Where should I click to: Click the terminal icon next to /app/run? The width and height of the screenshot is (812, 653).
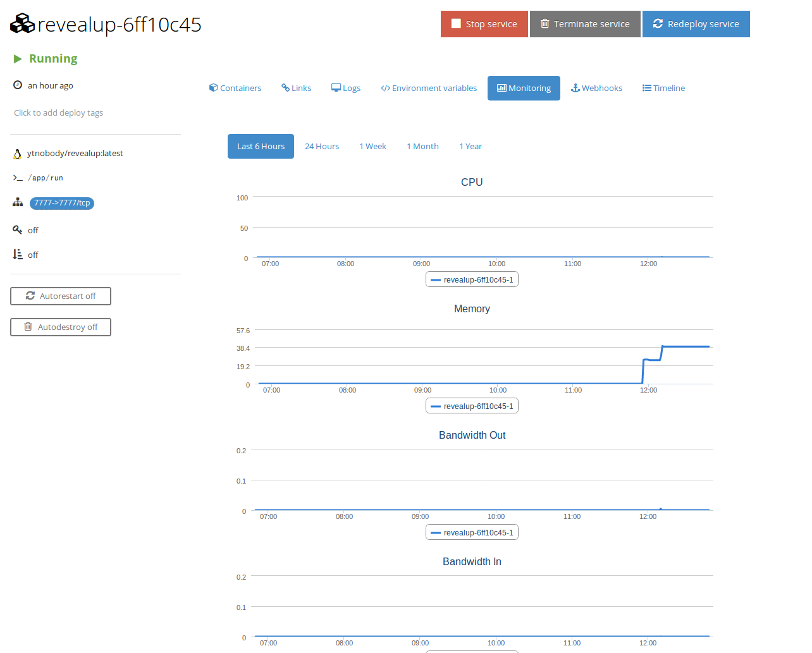(x=17, y=178)
